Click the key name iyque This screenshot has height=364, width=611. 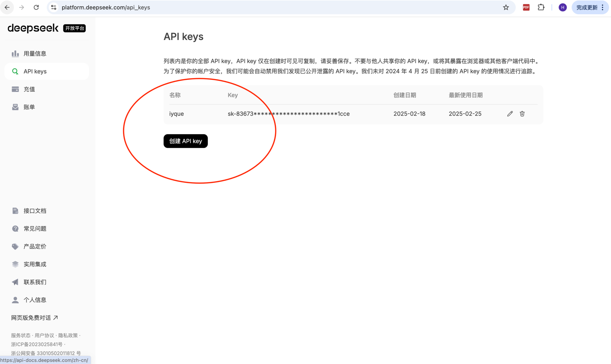point(176,114)
